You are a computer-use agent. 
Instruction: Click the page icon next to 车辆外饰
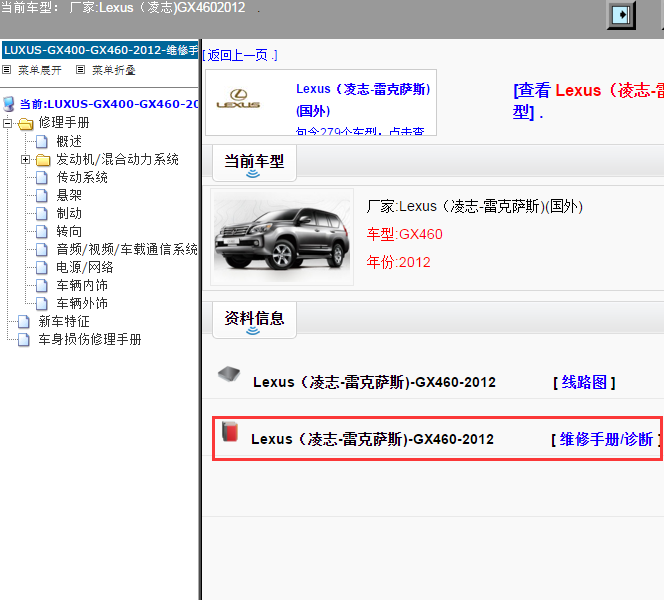(x=42, y=304)
